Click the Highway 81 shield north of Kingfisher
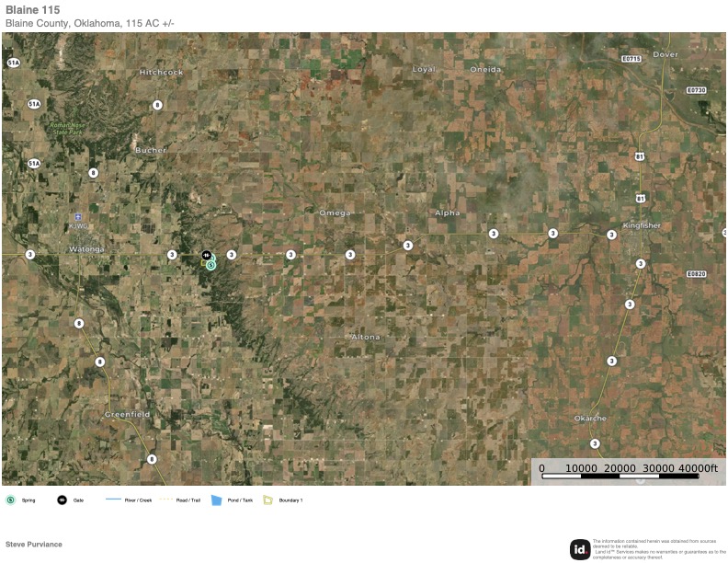The height and width of the screenshot is (563, 728). pyautogui.click(x=640, y=198)
